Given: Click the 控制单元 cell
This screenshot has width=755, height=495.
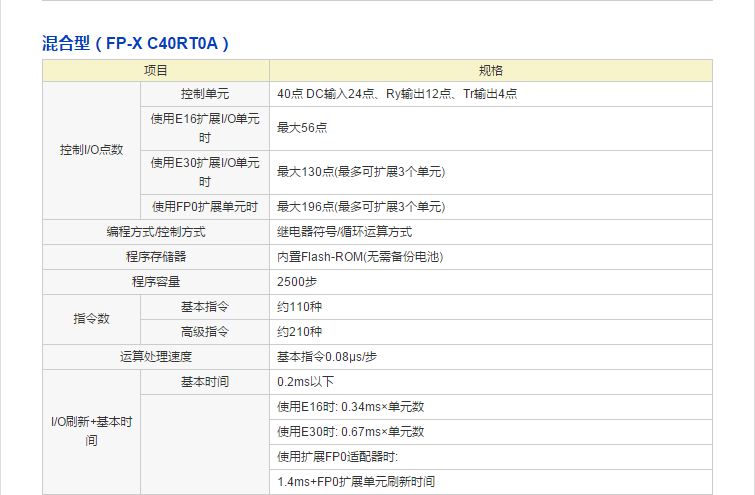Looking at the screenshot, I should click(x=205, y=94).
